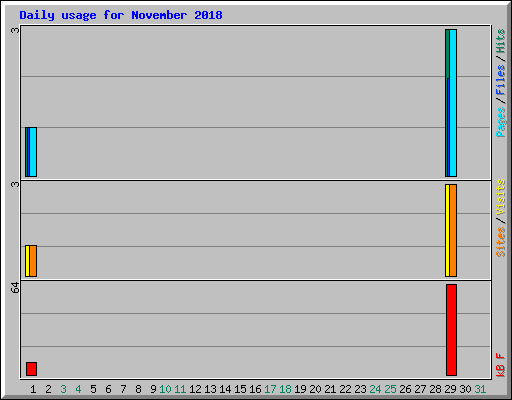Click the yellow "Visits" legend label
Viewport: 512px width, 400px height.
coord(500,198)
